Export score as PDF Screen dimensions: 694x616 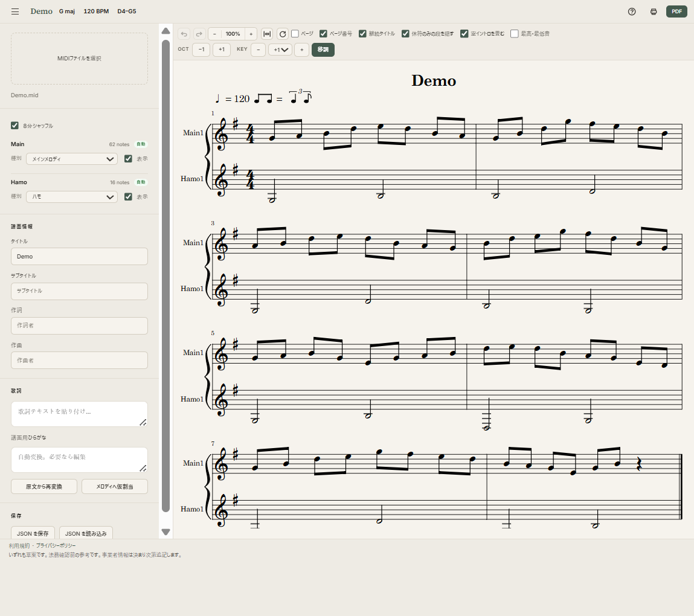[x=676, y=11]
